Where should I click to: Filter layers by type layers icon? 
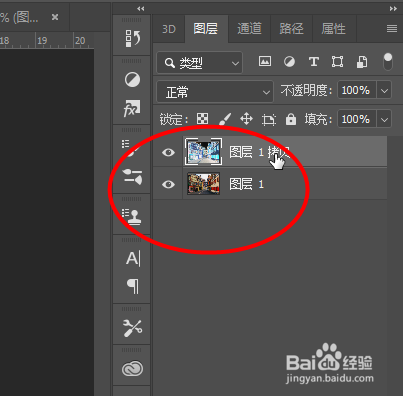click(314, 62)
